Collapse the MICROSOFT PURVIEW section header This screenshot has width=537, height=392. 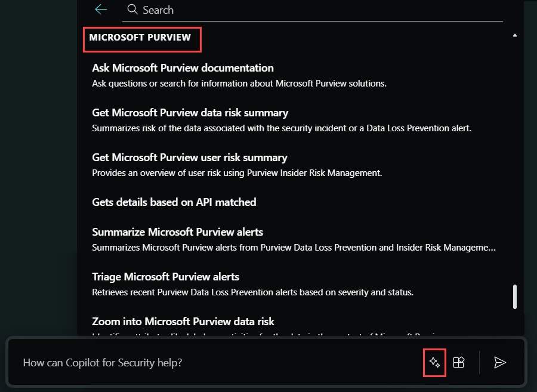point(140,38)
